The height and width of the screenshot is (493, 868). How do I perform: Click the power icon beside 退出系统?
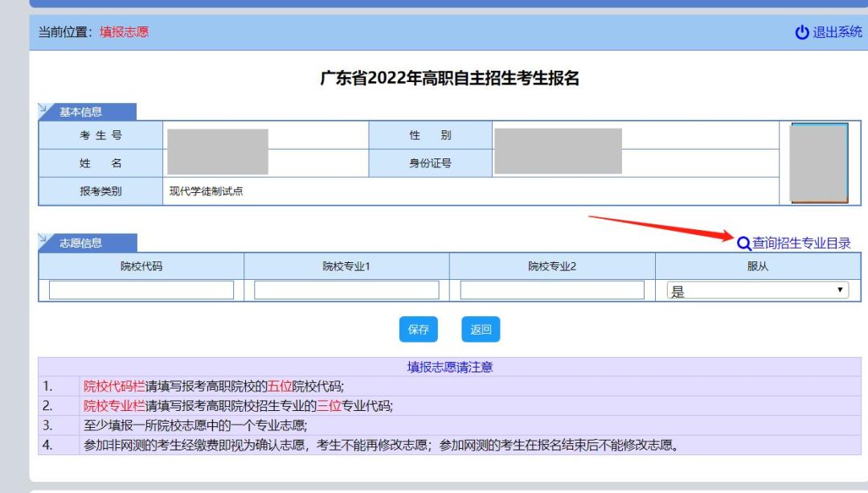pos(801,32)
